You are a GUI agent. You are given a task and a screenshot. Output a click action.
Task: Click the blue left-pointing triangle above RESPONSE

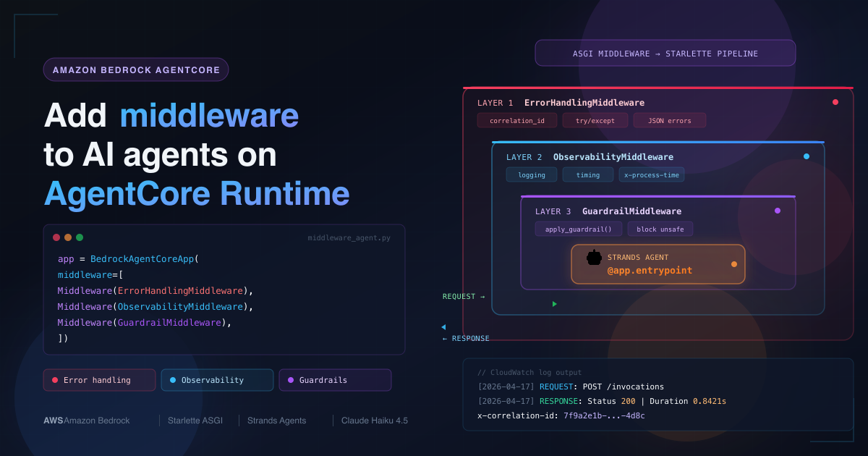click(443, 327)
